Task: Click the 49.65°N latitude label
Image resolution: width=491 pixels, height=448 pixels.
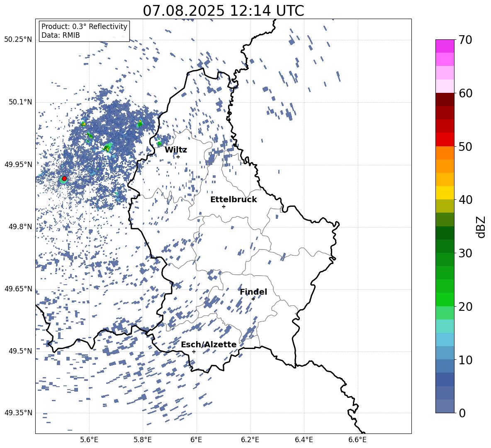Action: coord(18,289)
